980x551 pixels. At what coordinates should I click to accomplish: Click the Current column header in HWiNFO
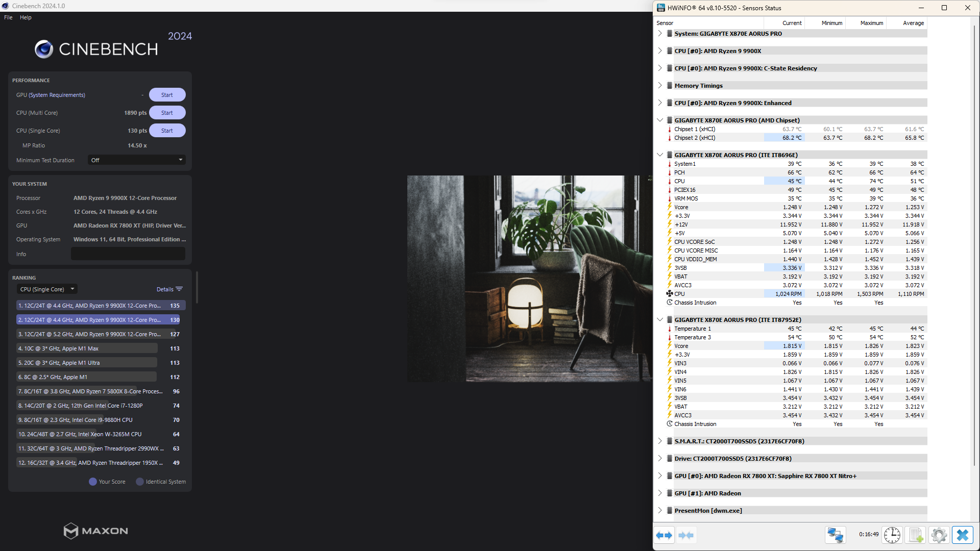785,23
